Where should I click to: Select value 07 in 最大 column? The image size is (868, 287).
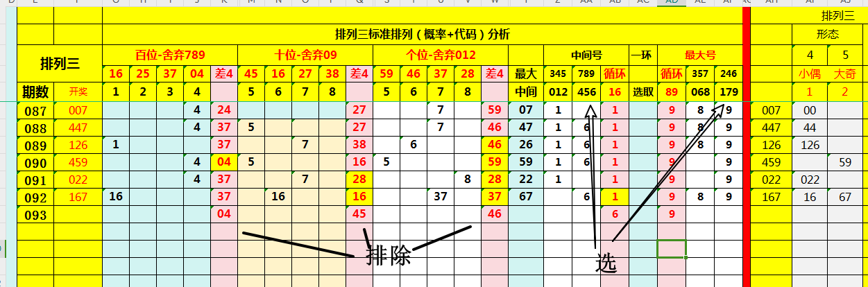pos(525,110)
